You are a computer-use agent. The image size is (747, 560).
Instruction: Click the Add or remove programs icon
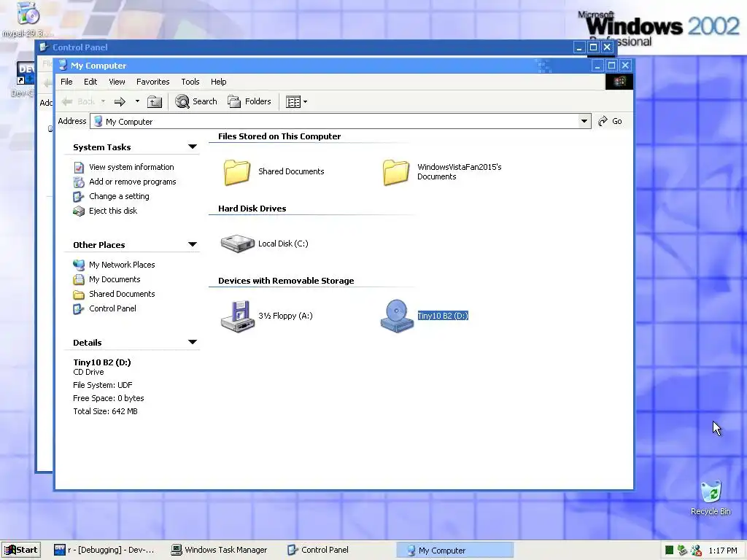pyautogui.click(x=79, y=182)
